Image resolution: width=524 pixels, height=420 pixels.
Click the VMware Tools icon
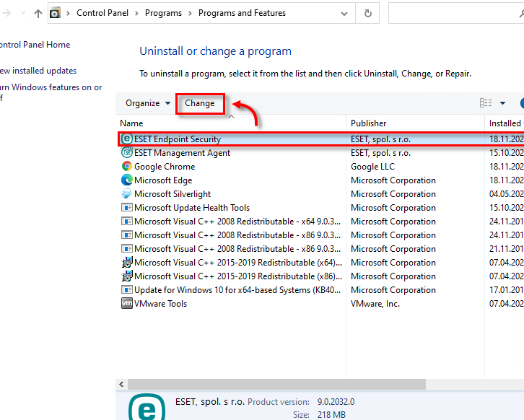click(127, 304)
